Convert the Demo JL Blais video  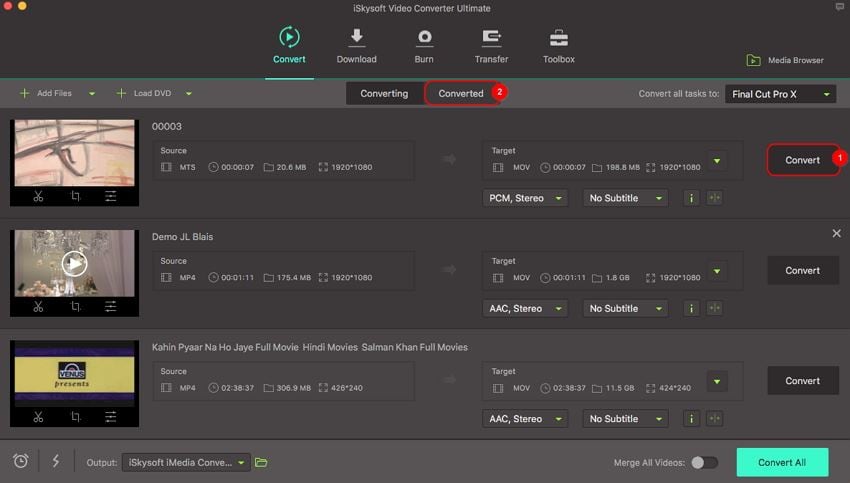[x=803, y=271]
